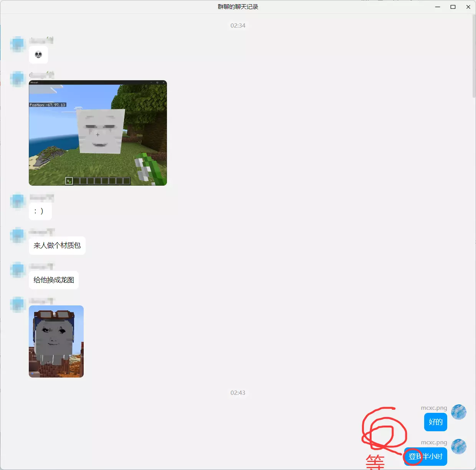Click the window title '群聊的聊天记录'
This screenshot has height=470, width=476.
[x=238, y=7]
